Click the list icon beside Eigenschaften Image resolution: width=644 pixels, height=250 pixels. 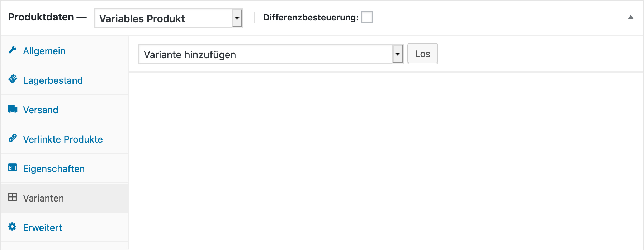13,168
